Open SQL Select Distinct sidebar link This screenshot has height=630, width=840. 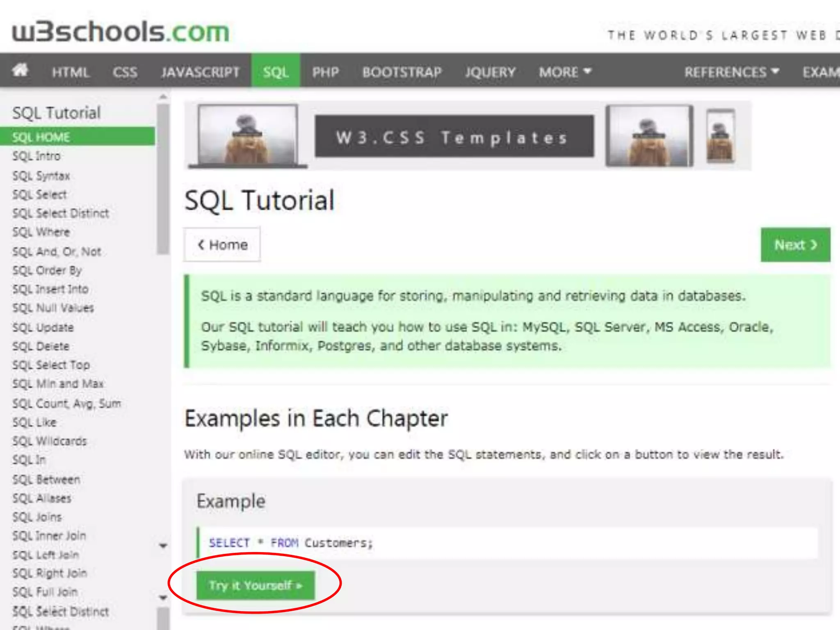[x=61, y=213]
